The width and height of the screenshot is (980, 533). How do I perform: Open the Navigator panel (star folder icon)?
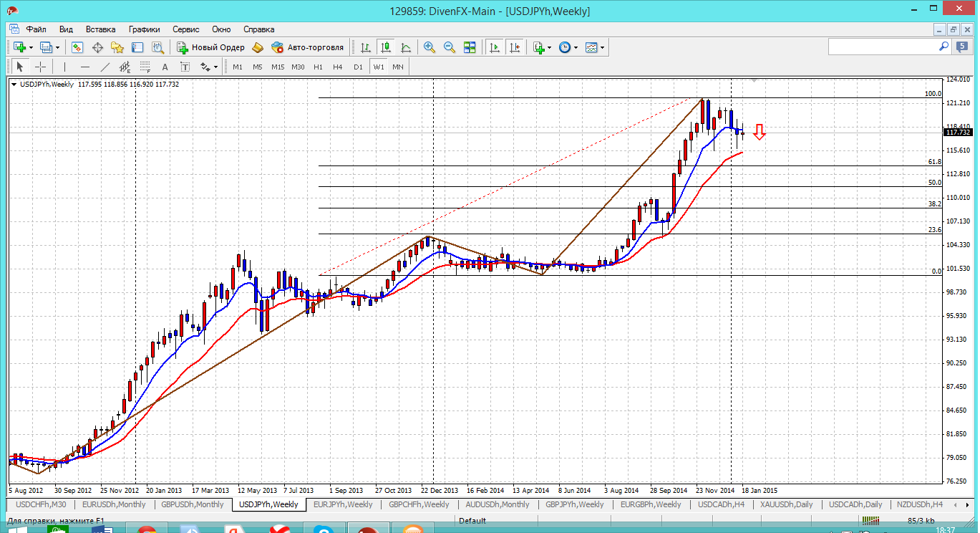tap(117, 47)
